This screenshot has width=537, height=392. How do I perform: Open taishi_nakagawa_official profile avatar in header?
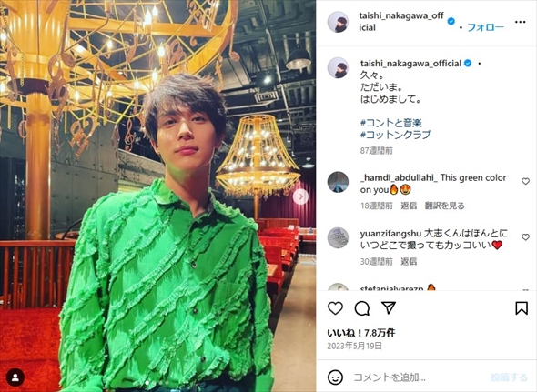pos(338,22)
